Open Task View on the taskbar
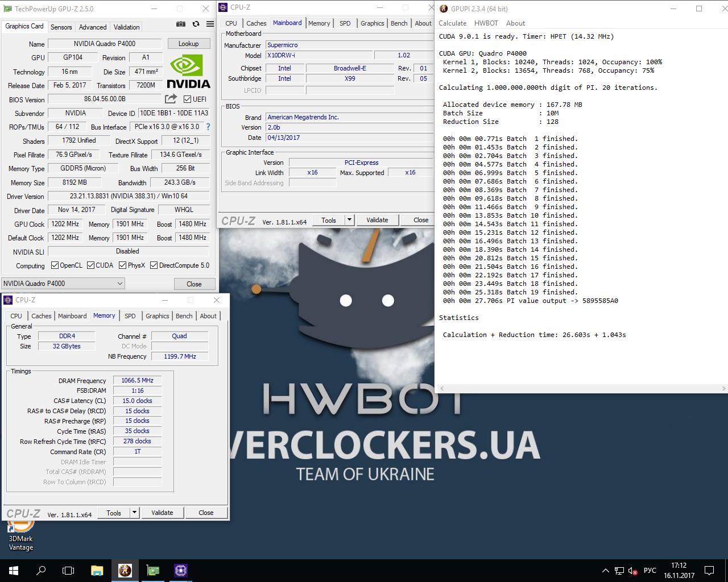This screenshot has height=582, width=728. pos(68,570)
